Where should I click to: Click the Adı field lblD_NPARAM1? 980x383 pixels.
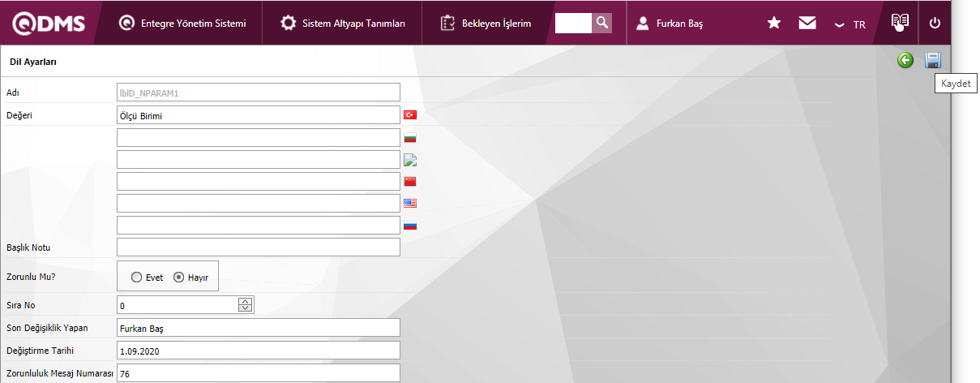(259, 93)
